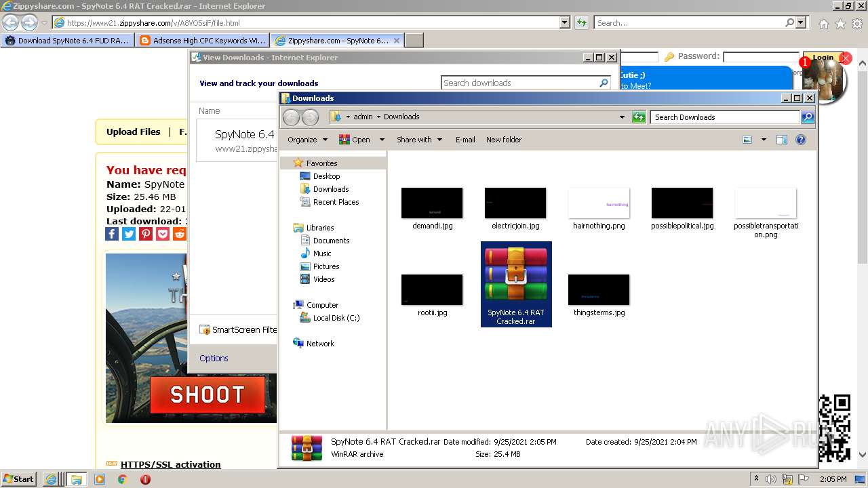Expand the view options dropdown arrow

tap(764, 140)
